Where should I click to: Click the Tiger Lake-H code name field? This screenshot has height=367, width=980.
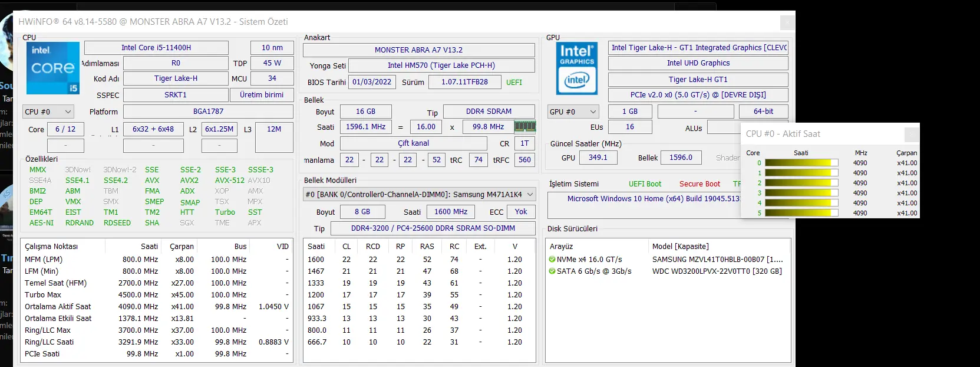176,78
